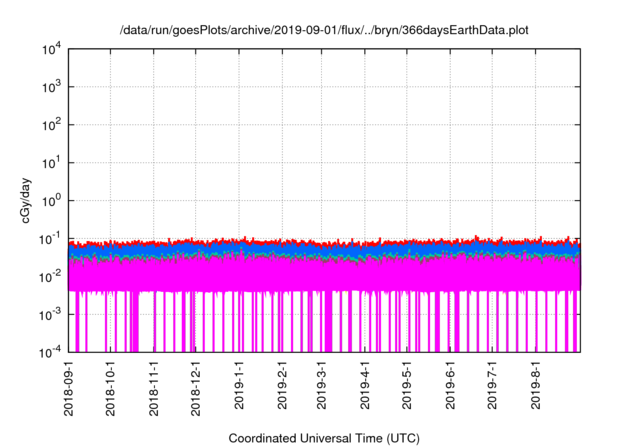The width and height of the screenshot is (640, 448).
Task: Select the cGy/day y-axis label
Action: point(26,200)
